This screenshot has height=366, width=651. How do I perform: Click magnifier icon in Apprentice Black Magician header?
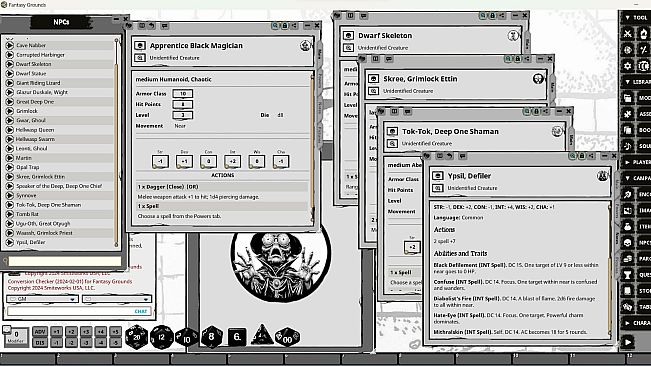275,26
